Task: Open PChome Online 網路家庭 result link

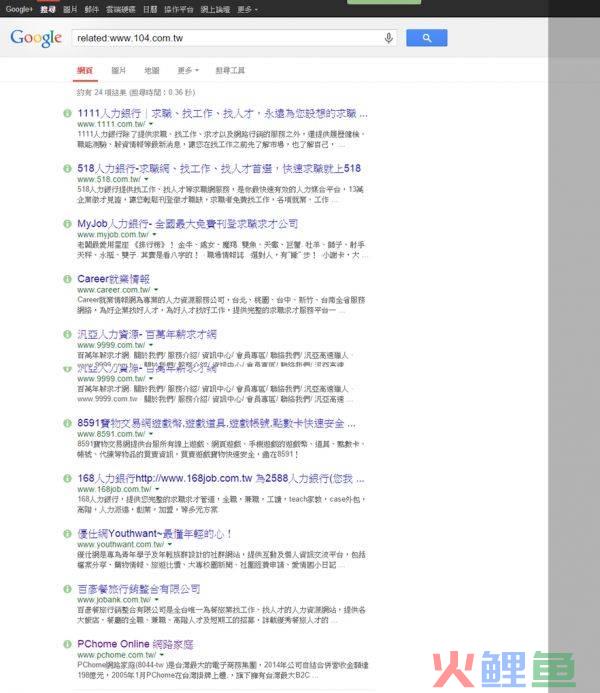Action: point(135,644)
